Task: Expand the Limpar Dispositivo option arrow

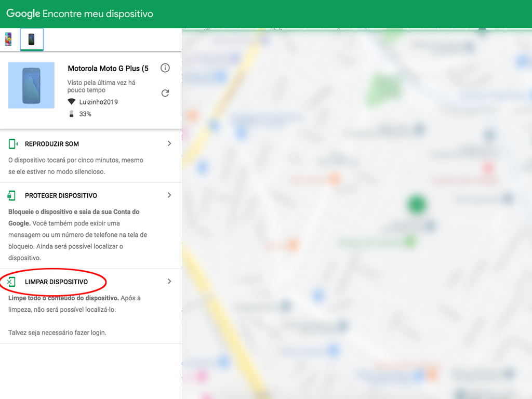Action: (169, 281)
